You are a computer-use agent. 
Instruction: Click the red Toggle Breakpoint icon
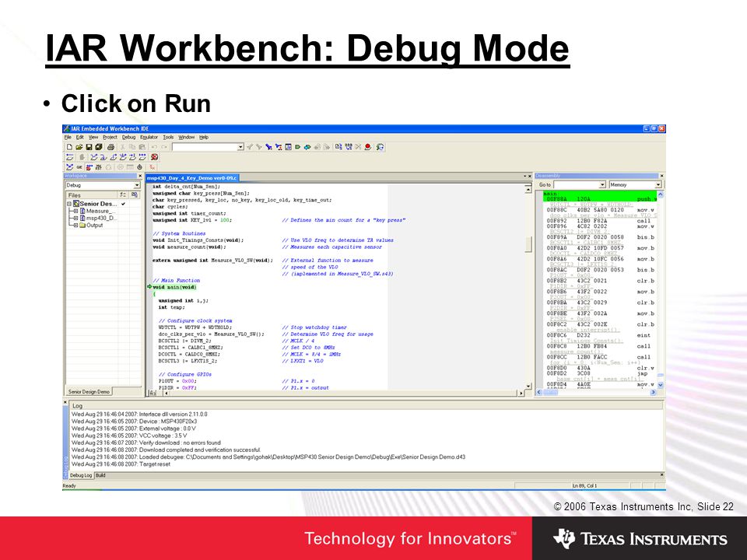click(368, 147)
